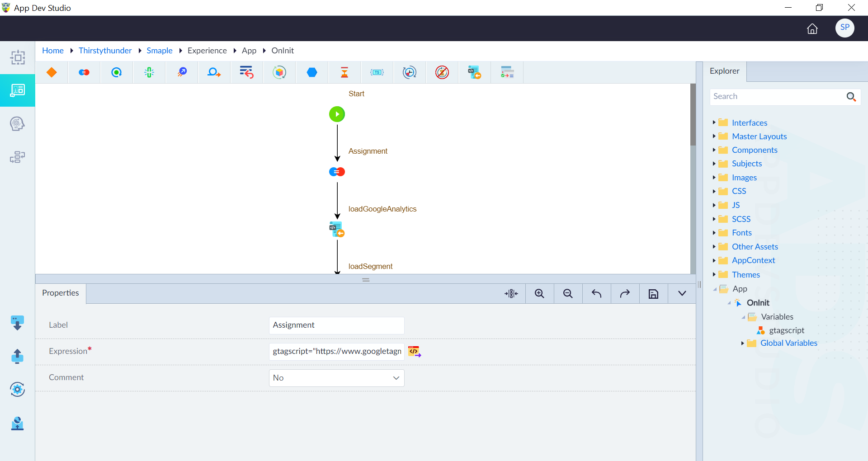Switch to the Explorer tab
Screen dimensions: 868x461
coord(724,71)
